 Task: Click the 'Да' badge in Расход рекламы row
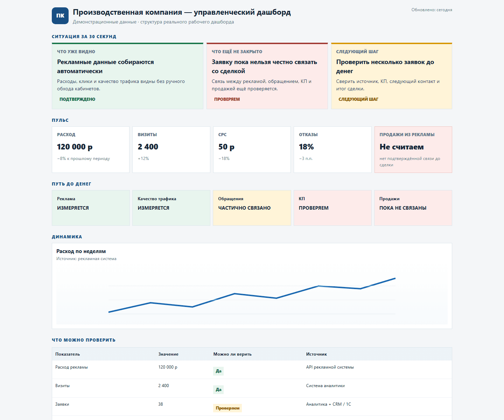[218, 371]
